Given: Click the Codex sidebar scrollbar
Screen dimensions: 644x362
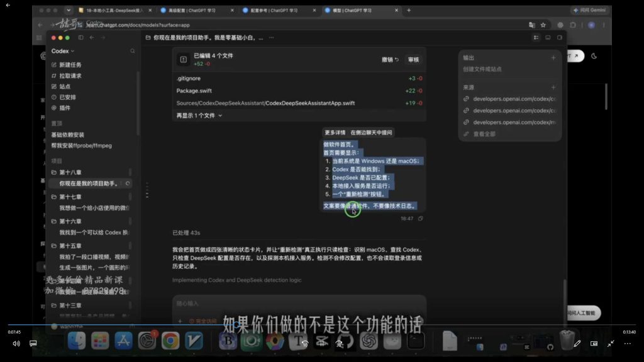Looking at the screenshot, I should [x=138, y=102].
